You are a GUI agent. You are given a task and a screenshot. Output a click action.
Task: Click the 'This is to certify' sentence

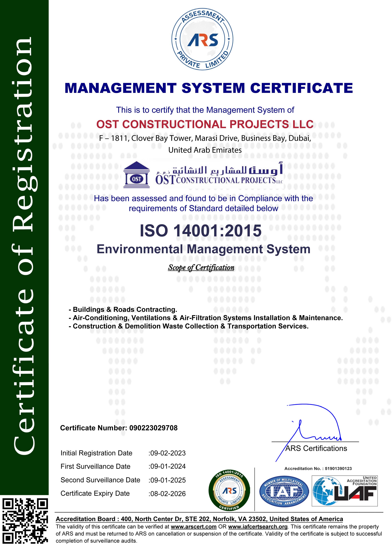pyautogui.click(x=205, y=110)
